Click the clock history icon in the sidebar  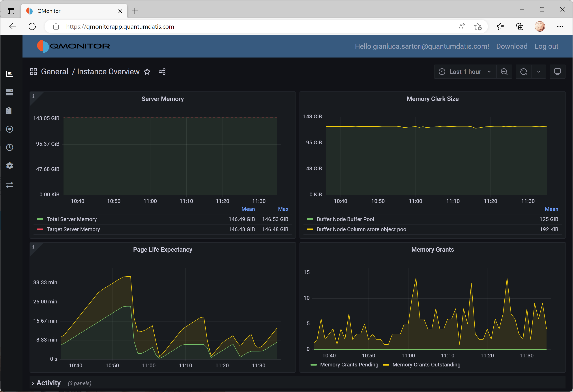tap(10, 147)
